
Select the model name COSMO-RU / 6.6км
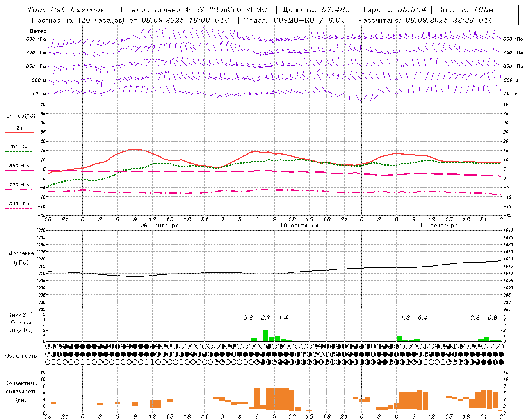pos(311,20)
